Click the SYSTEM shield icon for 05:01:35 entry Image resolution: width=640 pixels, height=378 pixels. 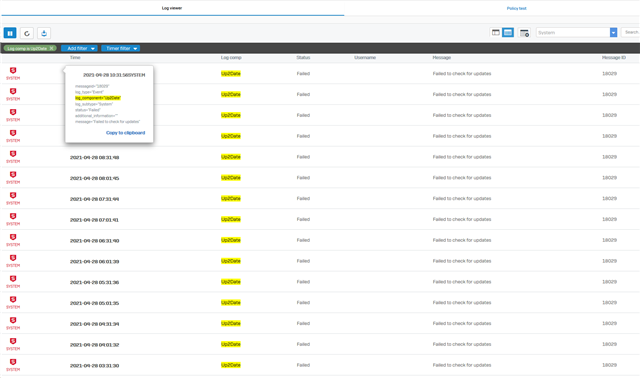13,301
